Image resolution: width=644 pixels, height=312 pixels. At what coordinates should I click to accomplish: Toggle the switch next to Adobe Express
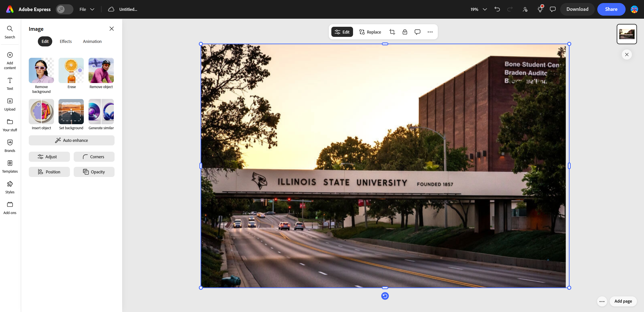[65, 9]
